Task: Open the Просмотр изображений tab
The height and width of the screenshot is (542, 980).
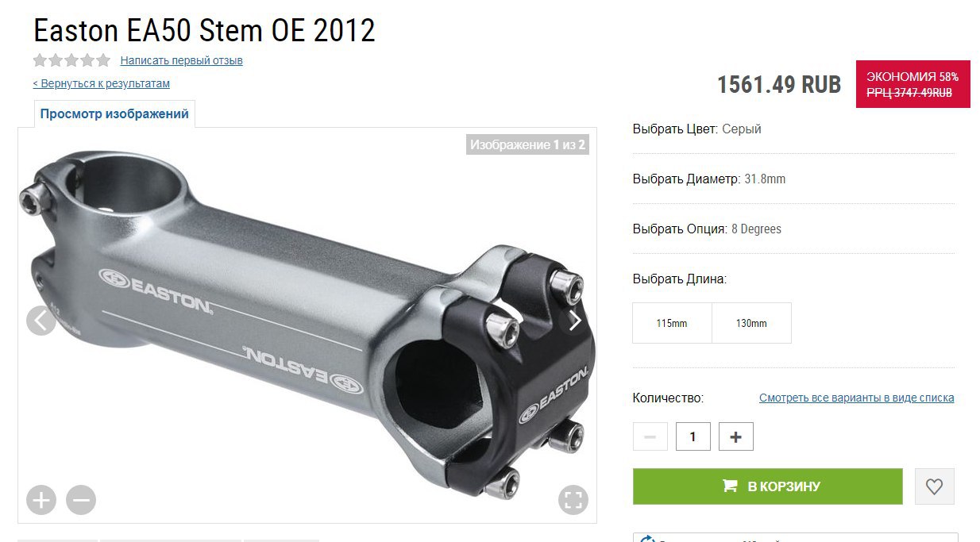Action: [x=114, y=113]
